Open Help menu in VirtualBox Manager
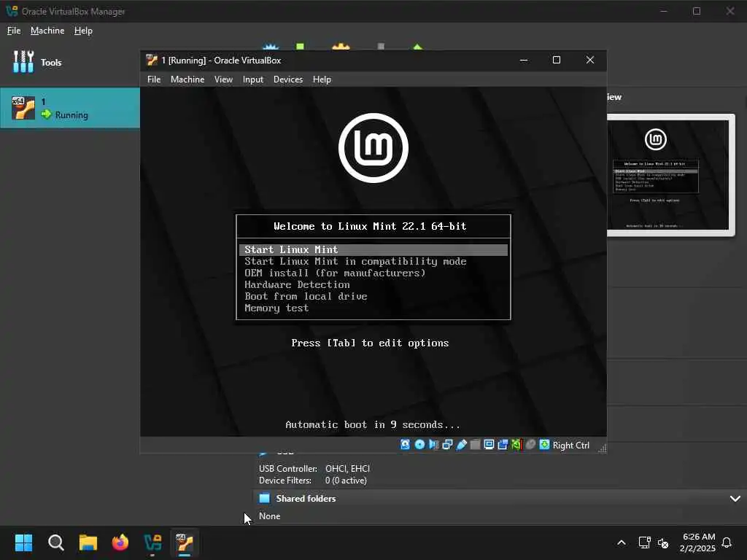 [83, 31]
